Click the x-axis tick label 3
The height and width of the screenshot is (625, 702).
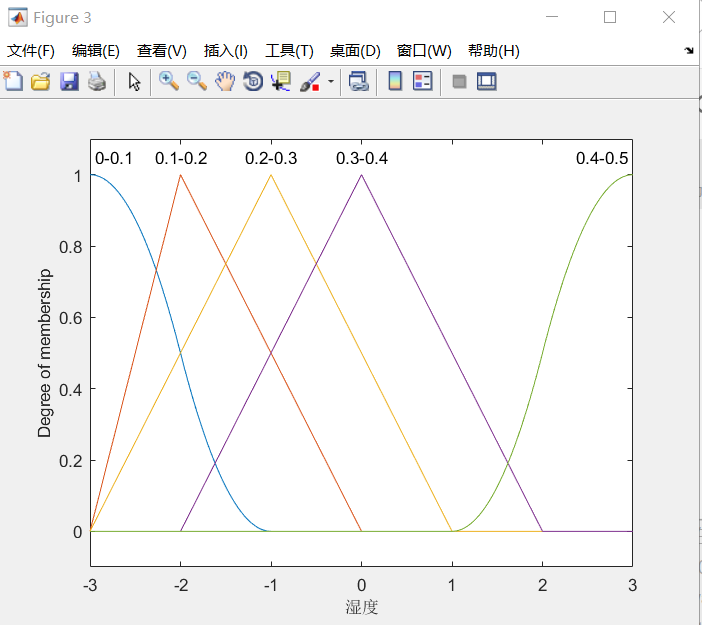pos(632,585)
